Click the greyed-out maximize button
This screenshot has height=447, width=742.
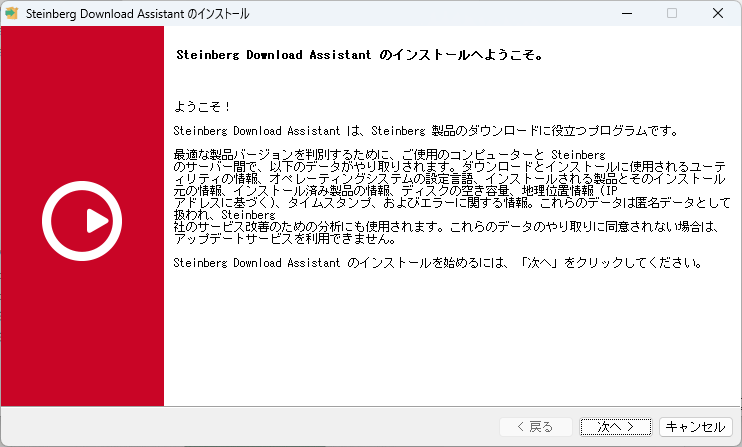(671, 13)
